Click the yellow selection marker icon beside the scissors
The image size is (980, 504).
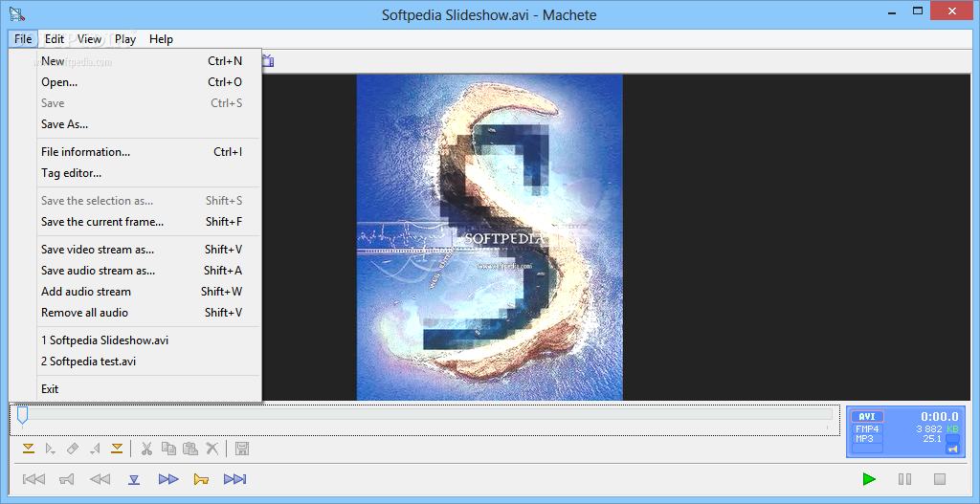pos(117,448)
